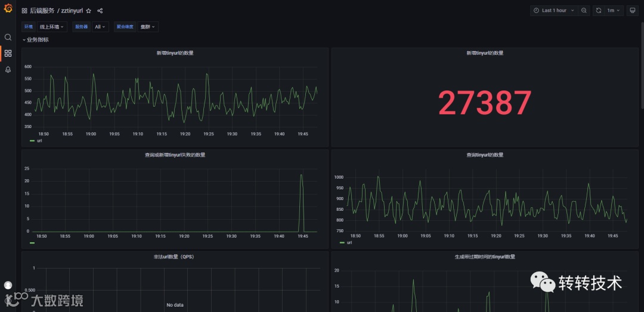Open the 1m refresh interval dropdown
Screen dimensions: 644x312
point(614,11)
